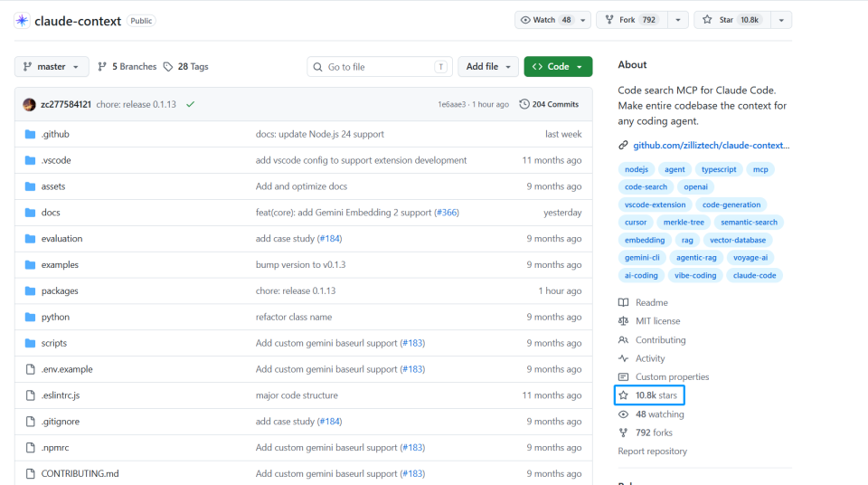Image resolution: width=868 pixels, height=485 pixels.
Task: Click the fork icon beside 792 forks
Action: click(623, 433)
